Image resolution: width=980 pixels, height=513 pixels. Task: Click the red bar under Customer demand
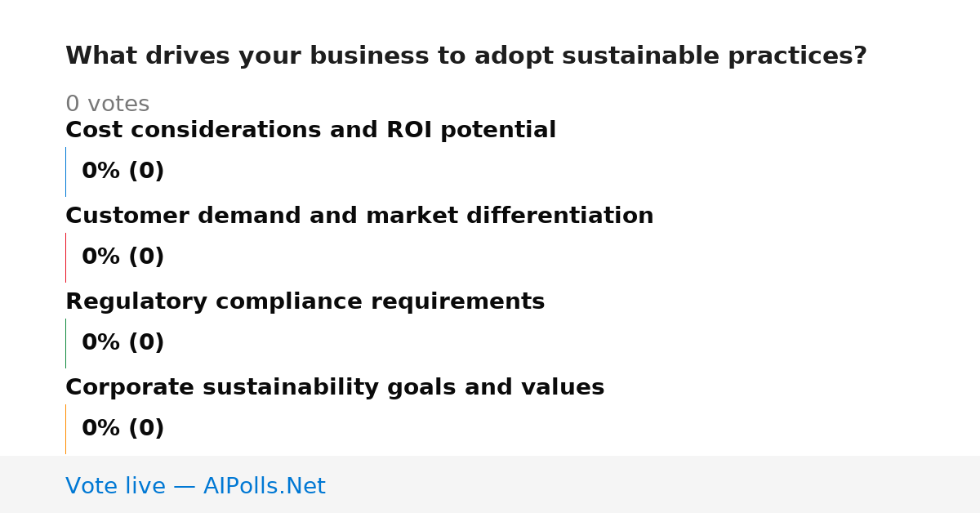click(x=66, y=257)
